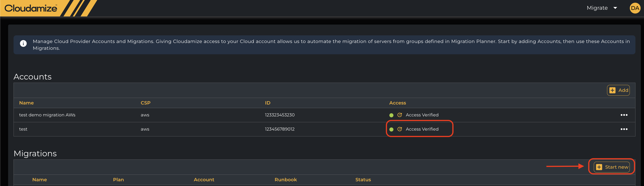Open three-dot menu for test account
The height and width of the screenshot is (186, 644).
[624, 129]
